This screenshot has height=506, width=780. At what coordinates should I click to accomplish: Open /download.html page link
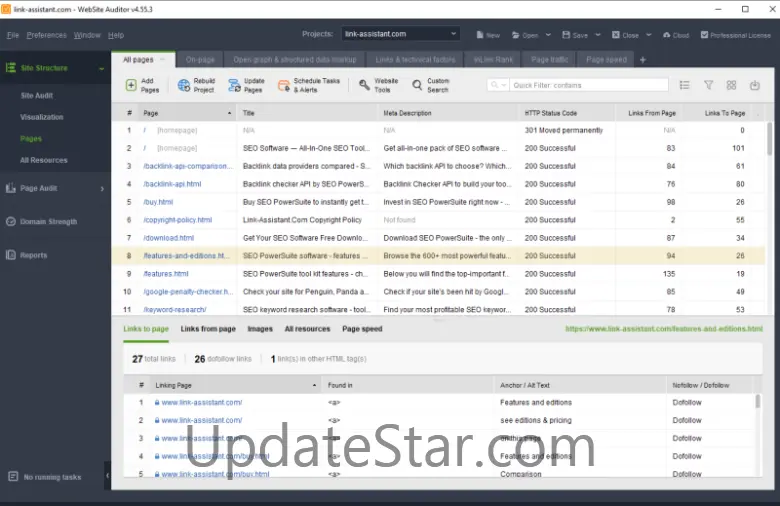tap(169, 238)
